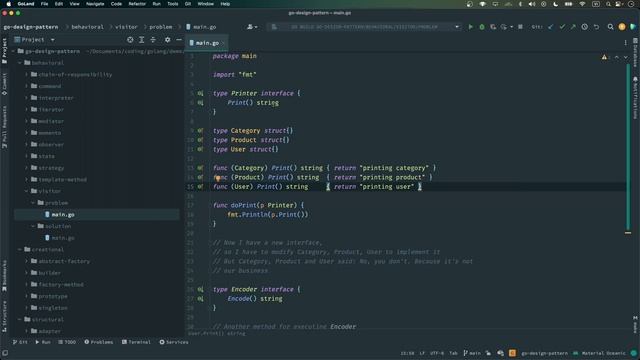Open the Code With Me user dropdown
Viewport: 640px width, 360px height.
click(x=252, y=27)
